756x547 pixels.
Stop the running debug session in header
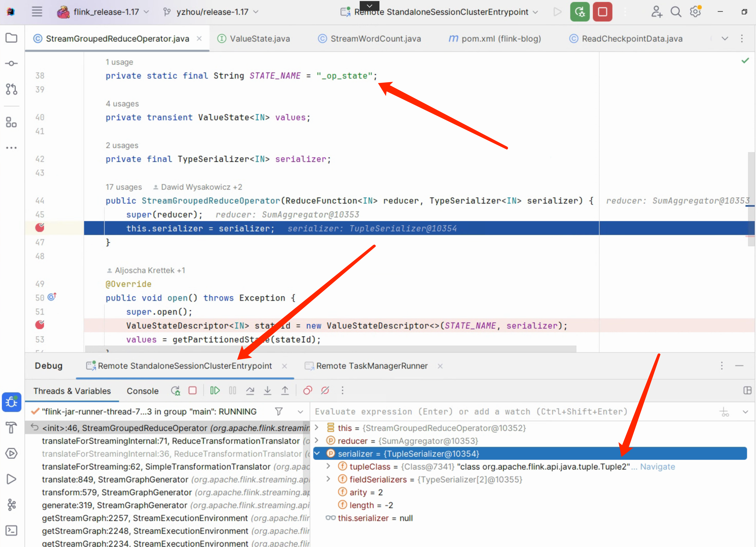(x=602, y=12)
